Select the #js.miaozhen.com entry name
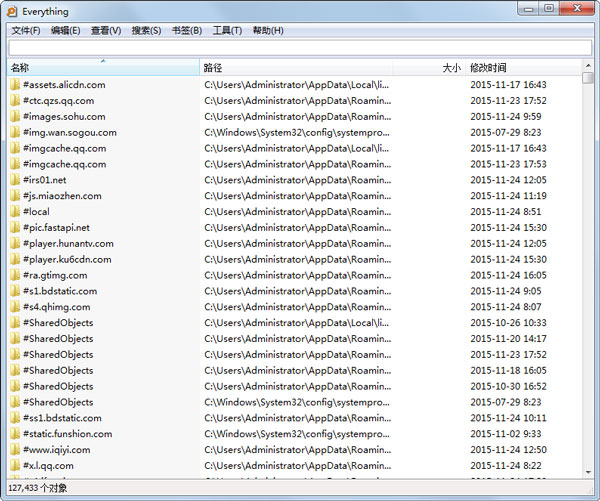This screenshot has height=501, width=600. point(62,196)
